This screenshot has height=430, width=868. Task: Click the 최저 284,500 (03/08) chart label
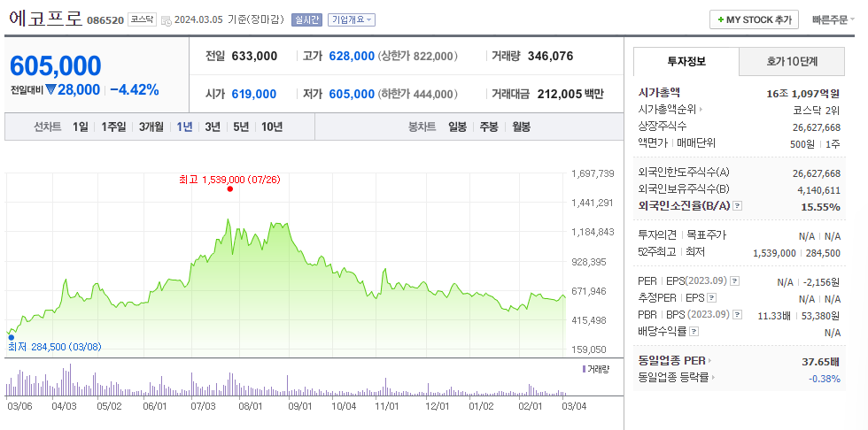tap(54, 347)
